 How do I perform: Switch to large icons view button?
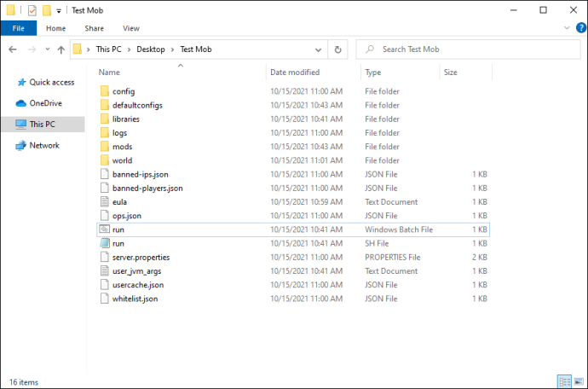click(579, 382)
